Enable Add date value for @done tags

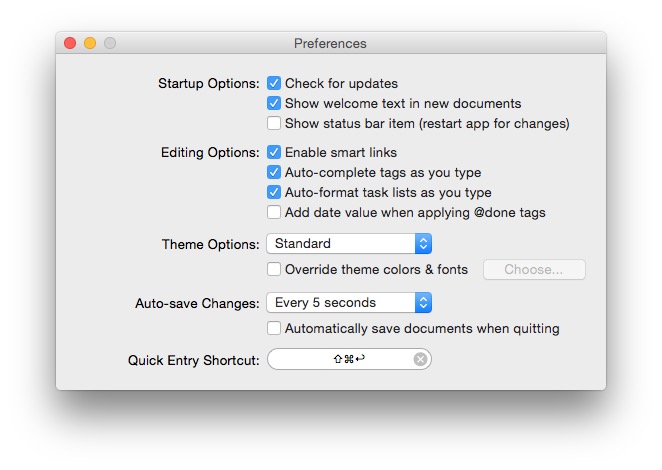pos(274,213)
